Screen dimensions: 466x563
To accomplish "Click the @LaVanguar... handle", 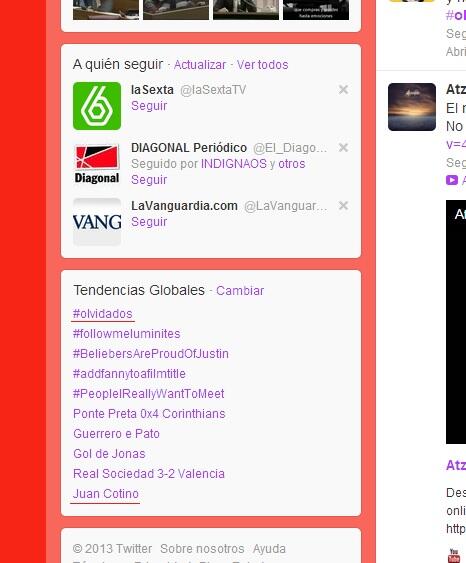I will (285, 206).
